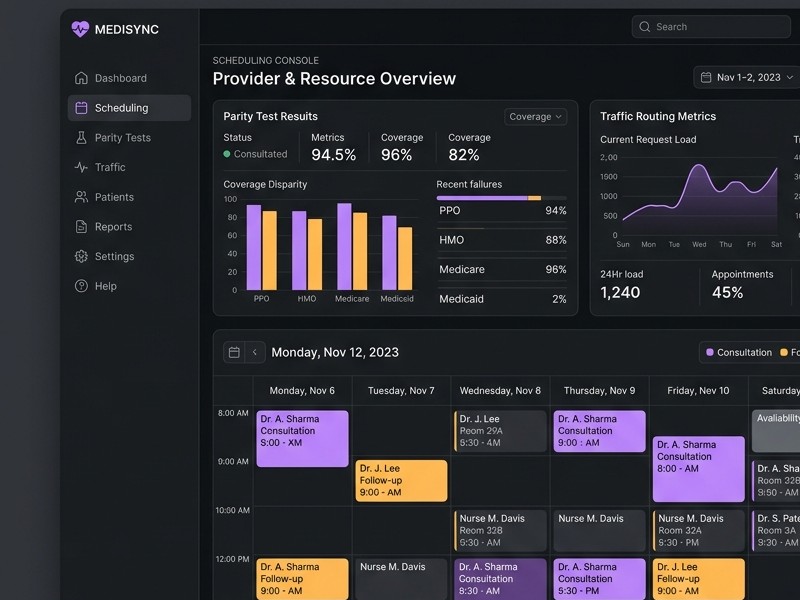Select Thursday, Nov 9 column header
Screen dimensions: 800x600
[599, 391]
